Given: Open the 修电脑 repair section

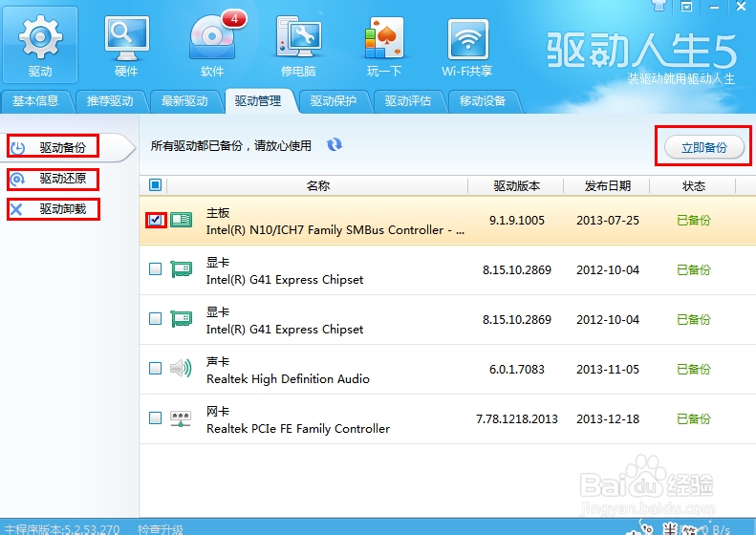Looking at the screenshot, I should pos(298,46).
